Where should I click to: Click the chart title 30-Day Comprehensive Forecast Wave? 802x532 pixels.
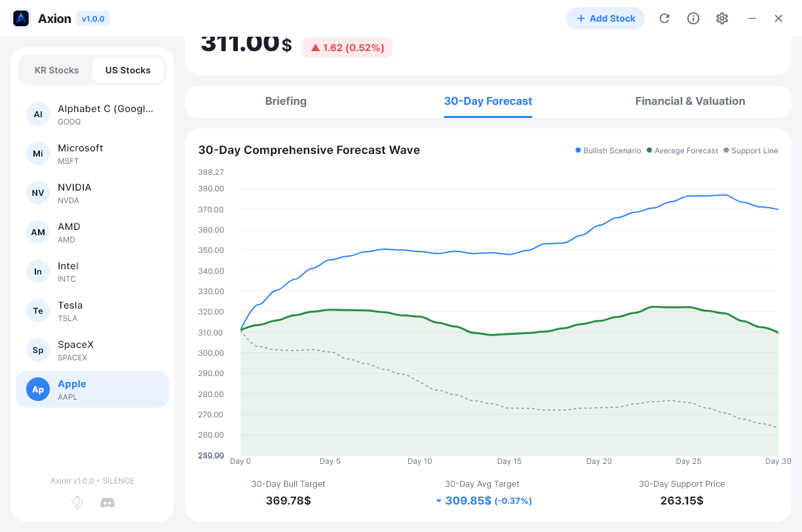coord(309,150)
